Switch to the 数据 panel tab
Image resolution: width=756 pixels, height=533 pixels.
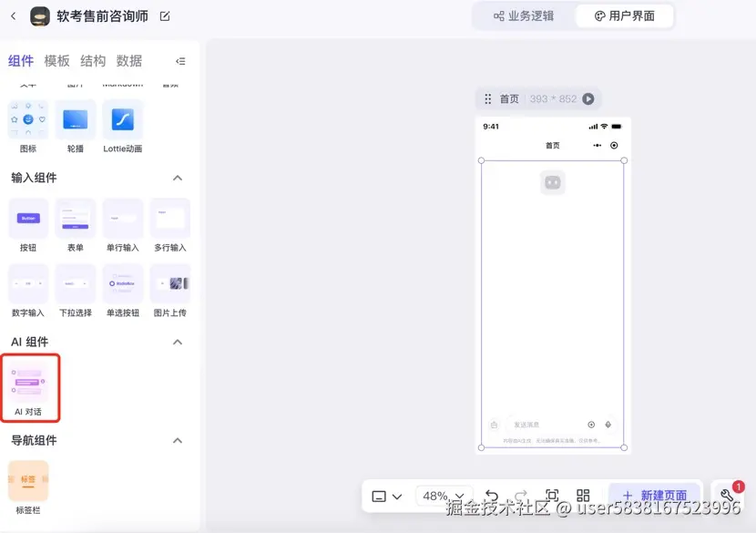(128, 61)
